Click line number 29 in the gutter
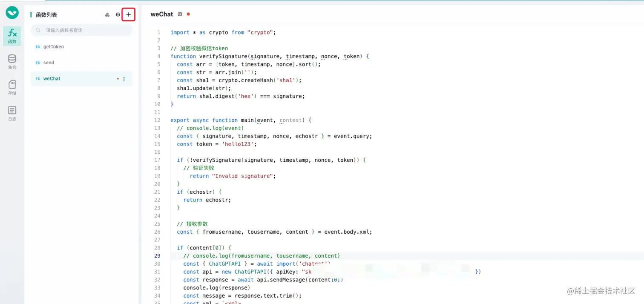Image resolution: width=644 pixels, height=304 pixels. click(x=157, y=256)
